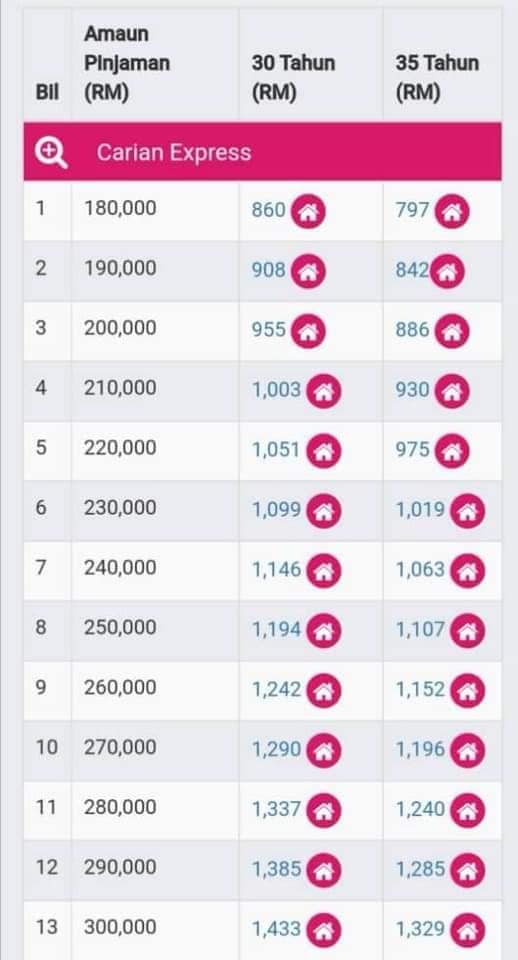Viewport: 518px width, 960px height.
Task: Click house icon beside 1,003
Action: (x=323, y=391)
